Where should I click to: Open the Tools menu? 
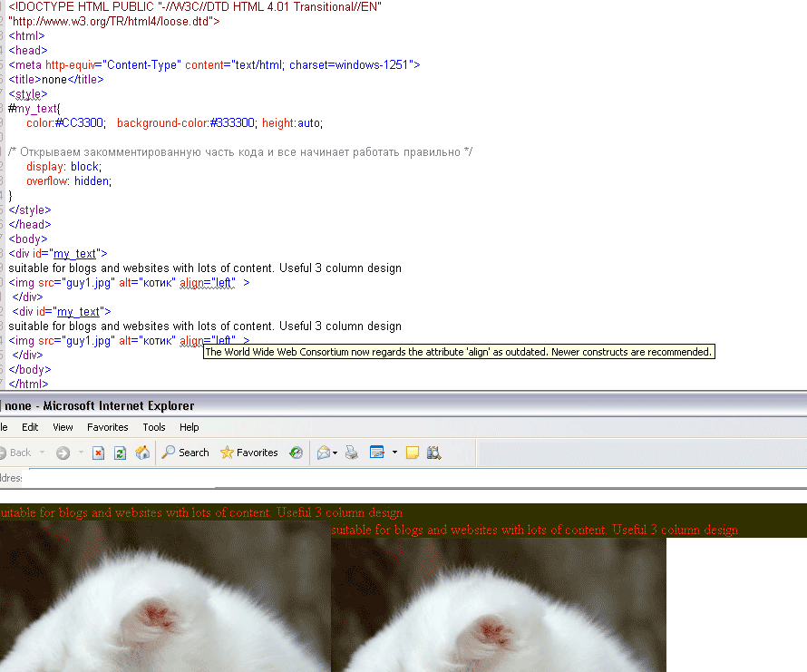pos(154,427)
